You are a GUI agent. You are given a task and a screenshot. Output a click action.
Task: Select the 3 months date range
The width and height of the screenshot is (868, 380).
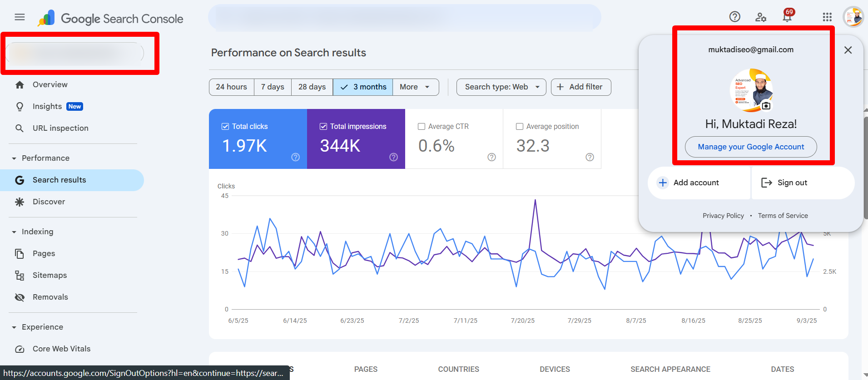coord(363,87)
